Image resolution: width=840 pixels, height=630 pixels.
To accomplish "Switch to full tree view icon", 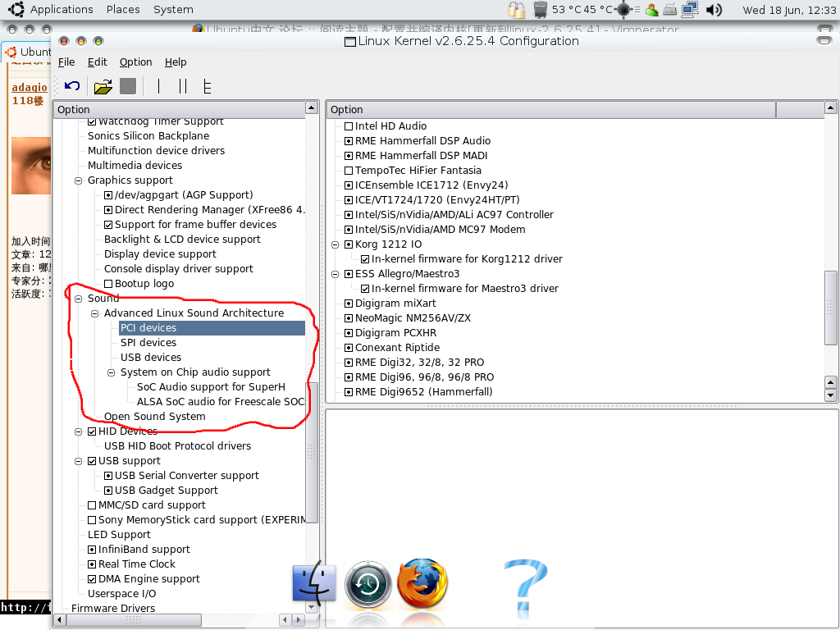I will pos(208,86).
